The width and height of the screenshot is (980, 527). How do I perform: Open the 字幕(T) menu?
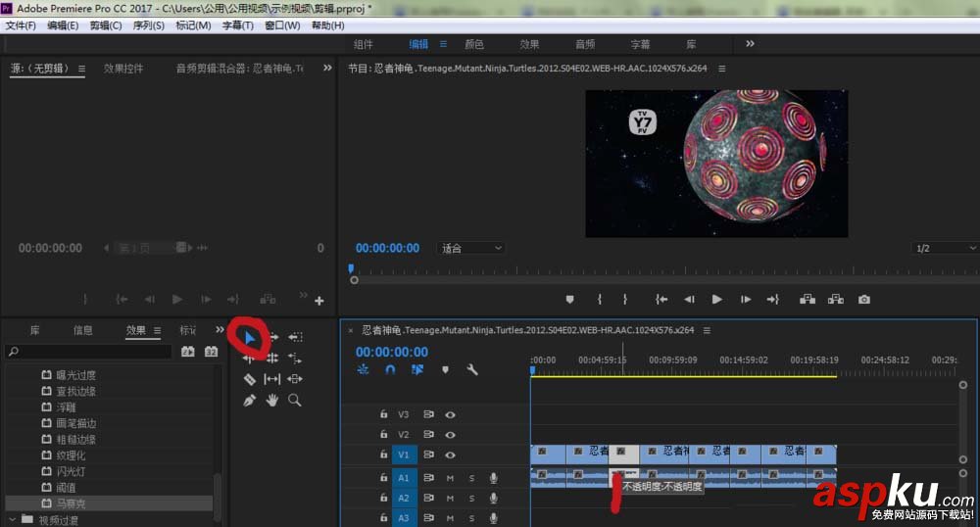point(237,25)
